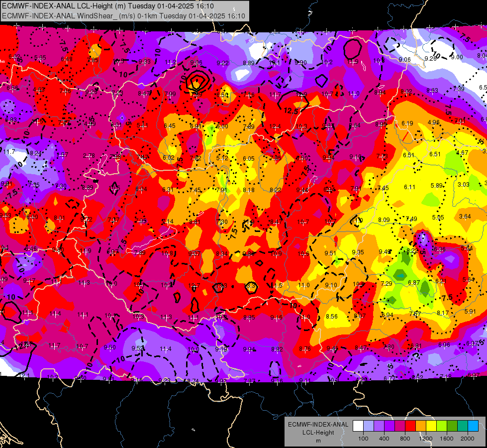This screenshot has height=448, width=487.
Task: Click the 6.11 value on map
Action: 409,187
